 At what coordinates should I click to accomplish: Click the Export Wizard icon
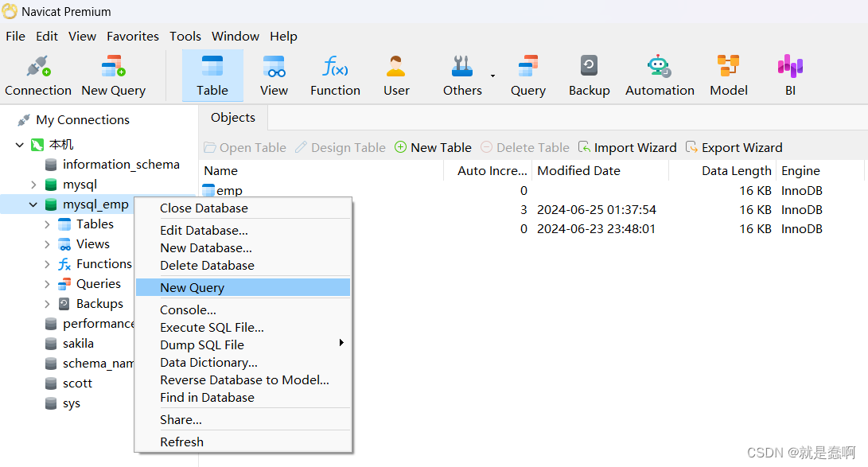click(691, 147)
